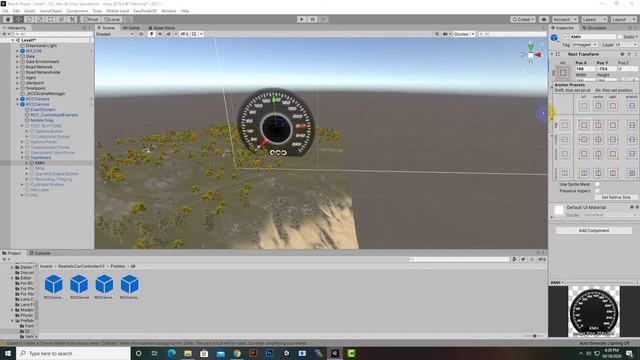Click the scene orientation gizmo

coord(531,54)
